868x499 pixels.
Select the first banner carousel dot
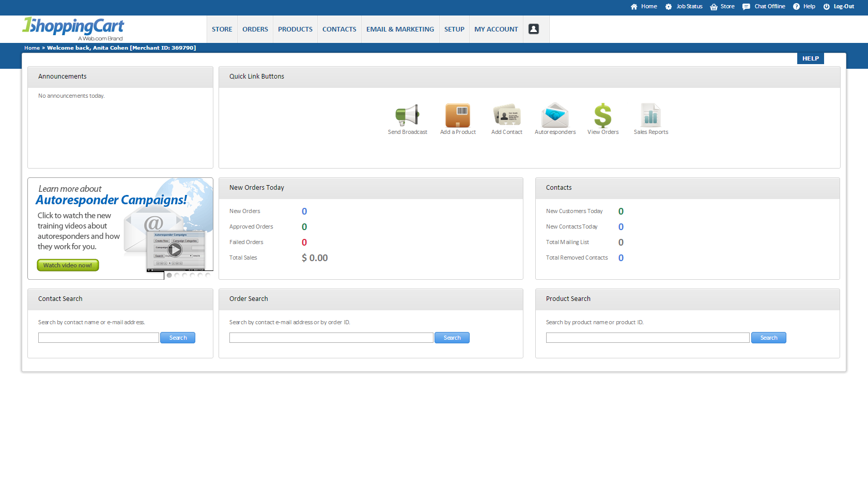click(x=169, y=275)
